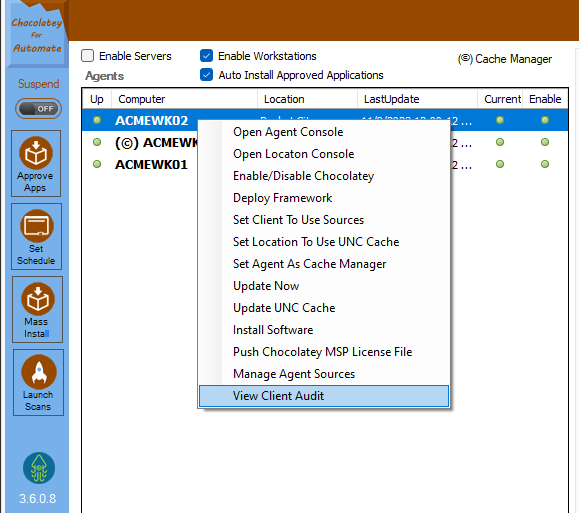Click the (©) Cache Manager legend label

(x=505, y=59)
